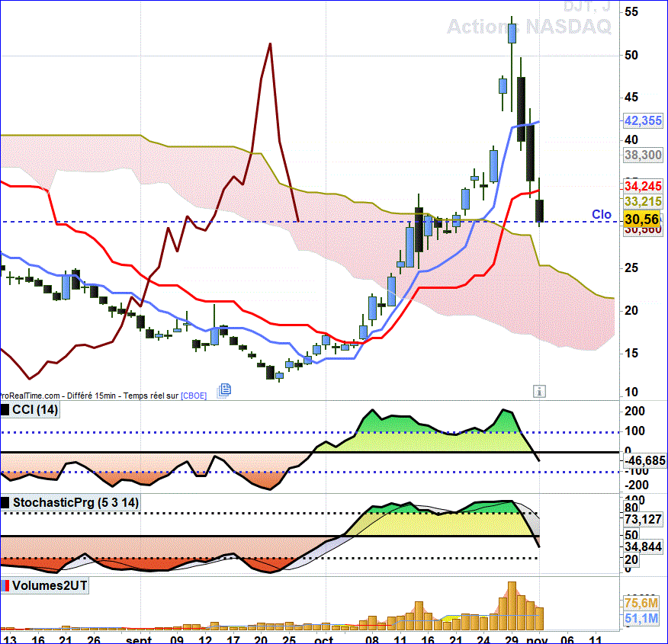
Task: Open the Volumes2UT indicator label
Action: [50, 585]
